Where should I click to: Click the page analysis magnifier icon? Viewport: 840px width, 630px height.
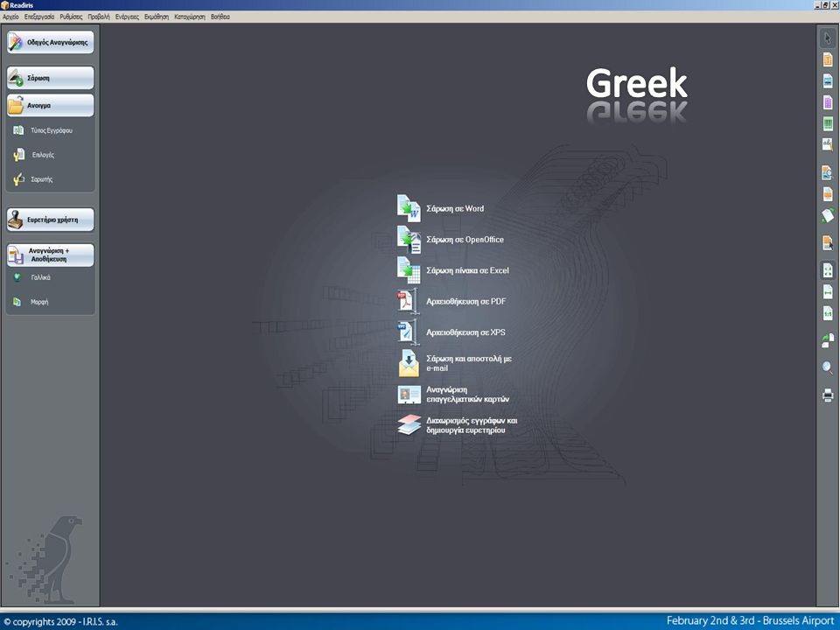point(828,172)
